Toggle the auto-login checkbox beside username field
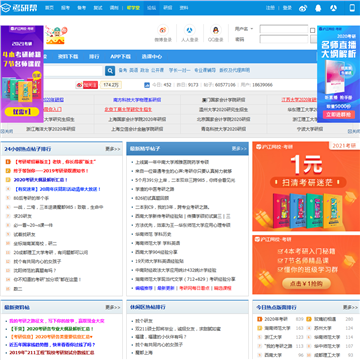The height and width of the screenshot is (360, 360). click(x=312, y=30)
